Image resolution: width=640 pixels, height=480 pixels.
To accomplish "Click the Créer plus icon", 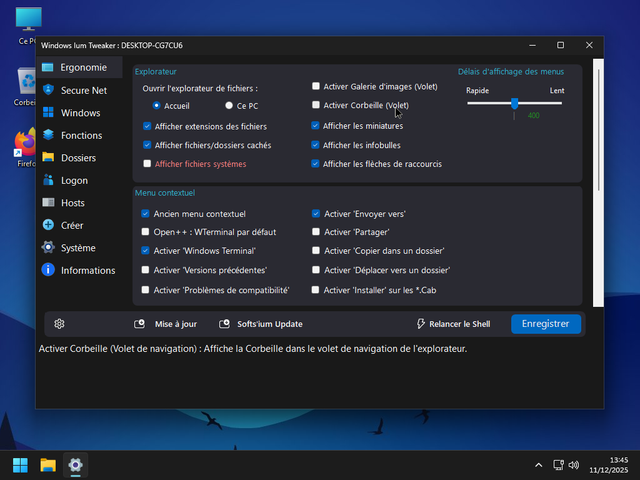I will [x=48, y=225].
